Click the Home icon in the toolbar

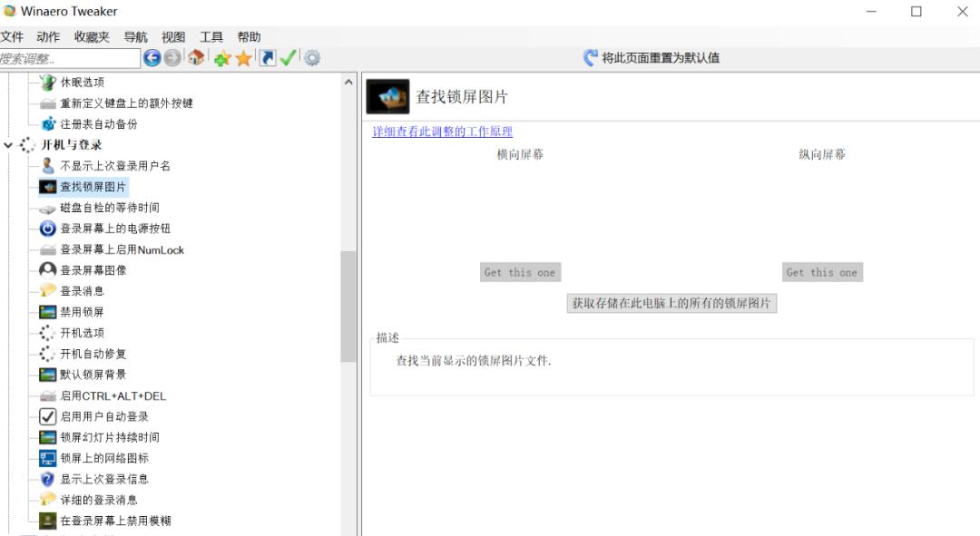[194, 57]
